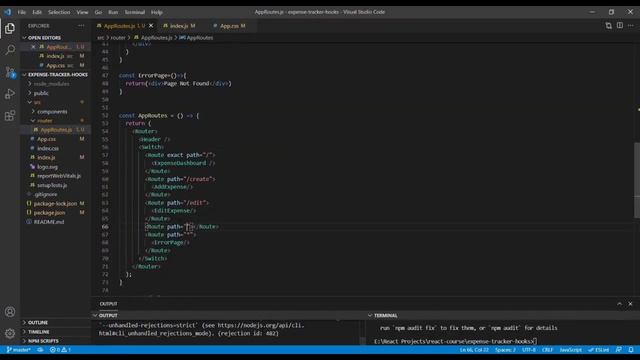This screenshot has width=640, height=360.
Task: Open reportWebVitals.js in the file tree
Action: pos(59,176)
